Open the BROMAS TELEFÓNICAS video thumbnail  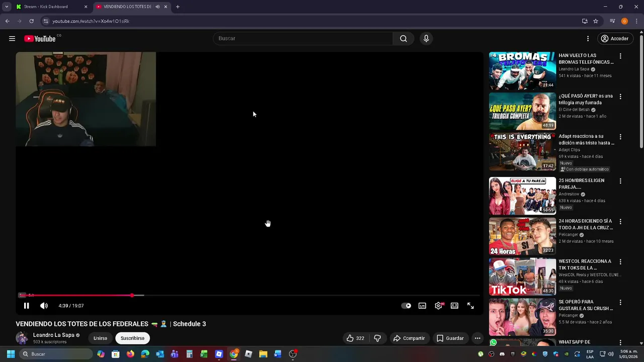point(522,70)
